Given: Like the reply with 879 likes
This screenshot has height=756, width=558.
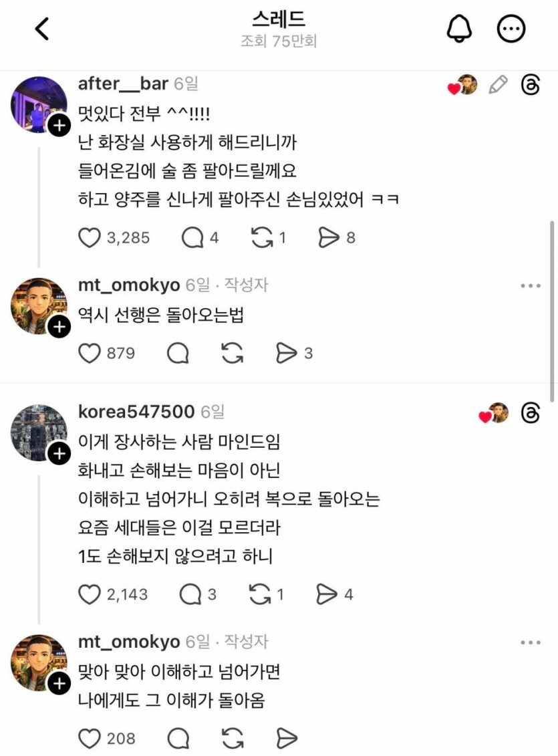Looking at the screenshot, I should coord(89,353).
